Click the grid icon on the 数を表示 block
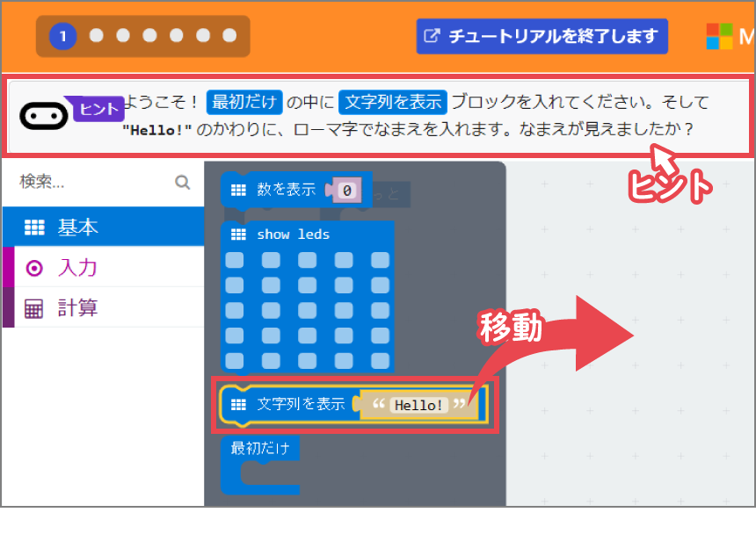The height and width of the screenshot is (534, 756). [x=237, y=189]
